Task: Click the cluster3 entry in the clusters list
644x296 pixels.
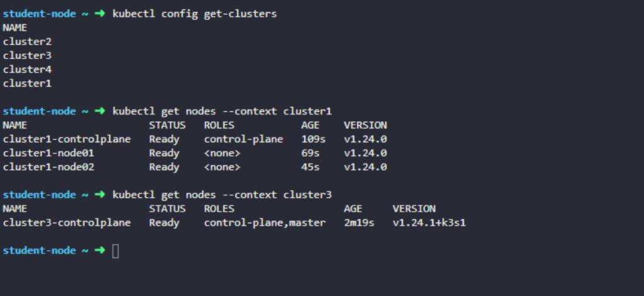Action: click(x=27, y=55)
